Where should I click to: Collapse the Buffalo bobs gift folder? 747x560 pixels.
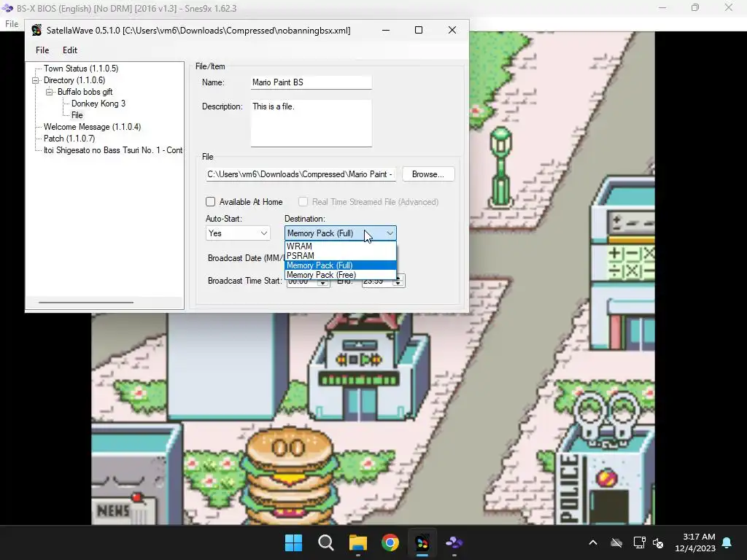point(49,92)
